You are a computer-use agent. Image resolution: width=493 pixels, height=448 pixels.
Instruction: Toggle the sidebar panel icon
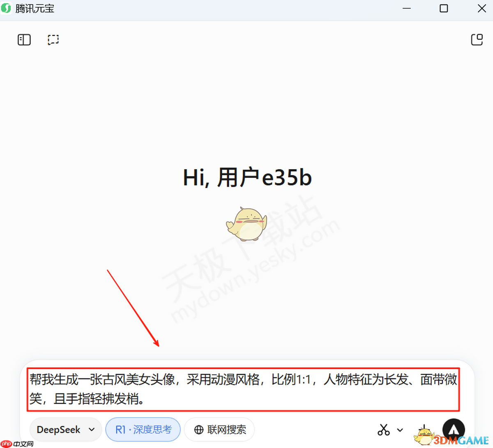click(24, 39)
